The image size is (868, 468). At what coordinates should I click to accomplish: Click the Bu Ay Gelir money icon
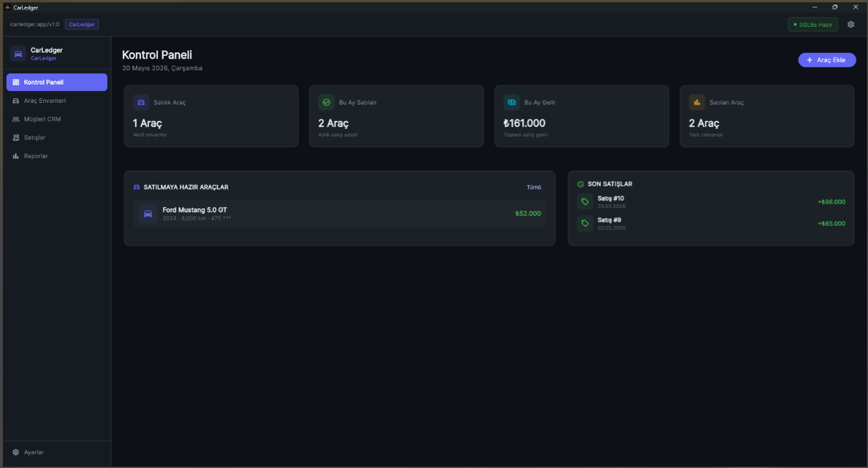(x=512, y=102)
